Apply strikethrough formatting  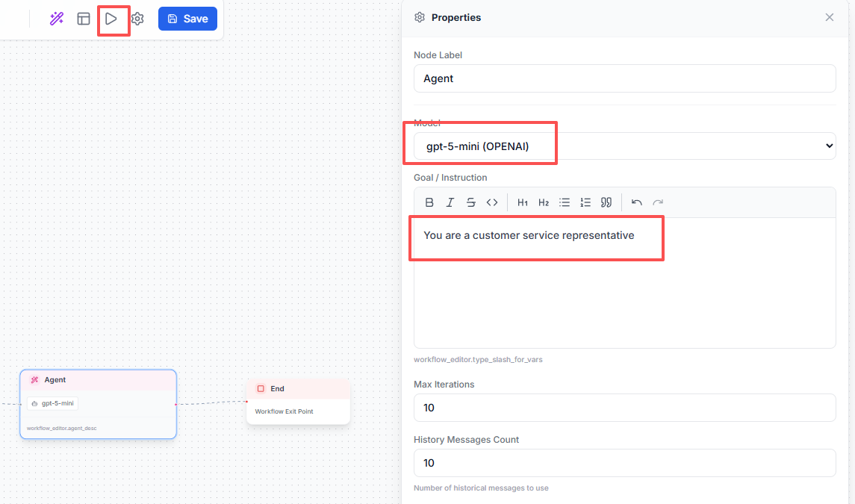tap(471, 202)
